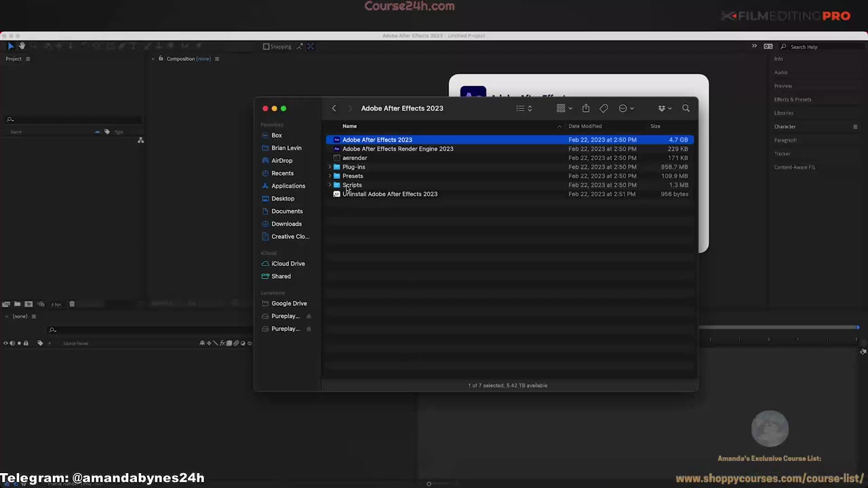Click the Project panel search field
The image size is (868, 488).
pos(73,119)
